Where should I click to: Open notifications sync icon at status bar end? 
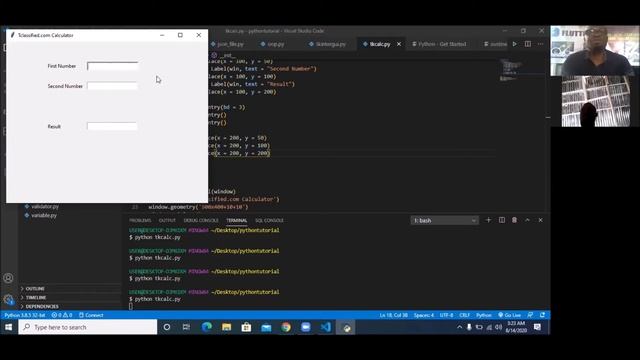click(x=542, y=315)
